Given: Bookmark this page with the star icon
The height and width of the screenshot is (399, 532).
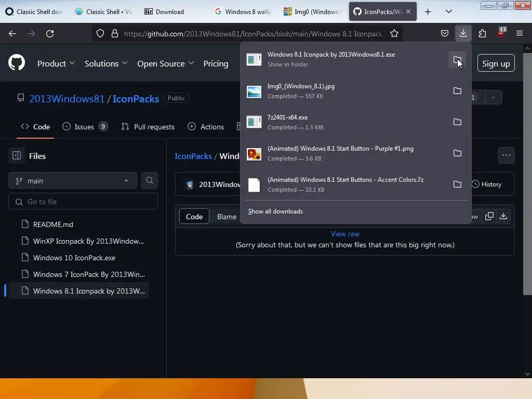Looking at the screenshot, I should coord(394,34).
